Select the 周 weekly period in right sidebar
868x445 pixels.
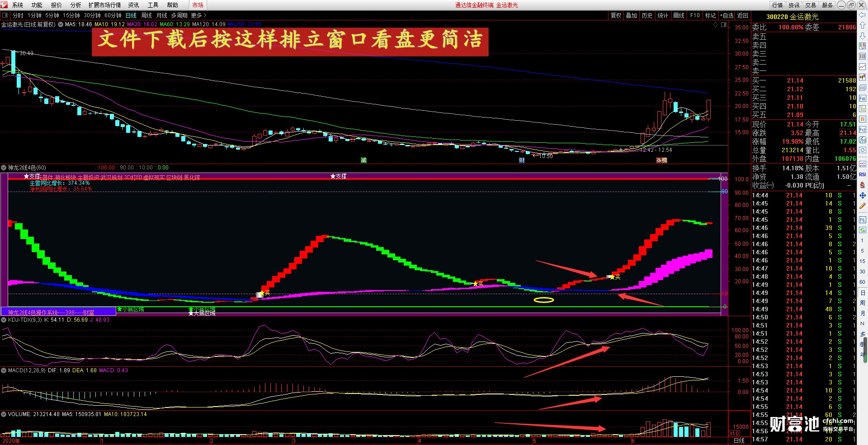pos(862,303)
